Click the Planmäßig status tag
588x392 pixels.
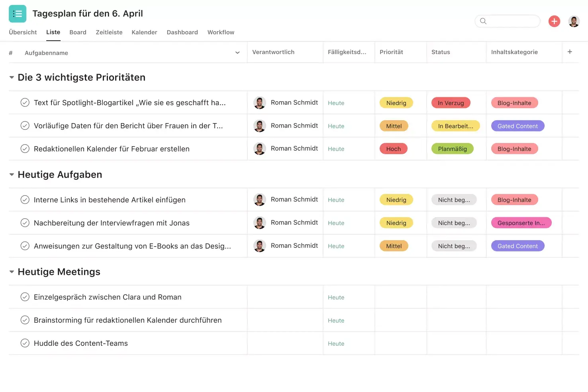click(x=453, y=149)
